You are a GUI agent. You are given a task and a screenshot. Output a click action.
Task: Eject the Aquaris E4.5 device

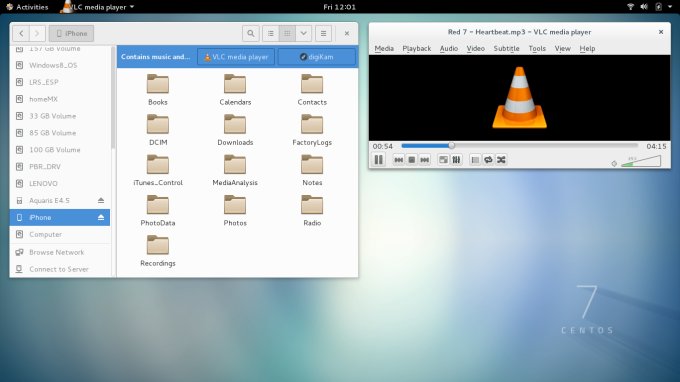101,200
